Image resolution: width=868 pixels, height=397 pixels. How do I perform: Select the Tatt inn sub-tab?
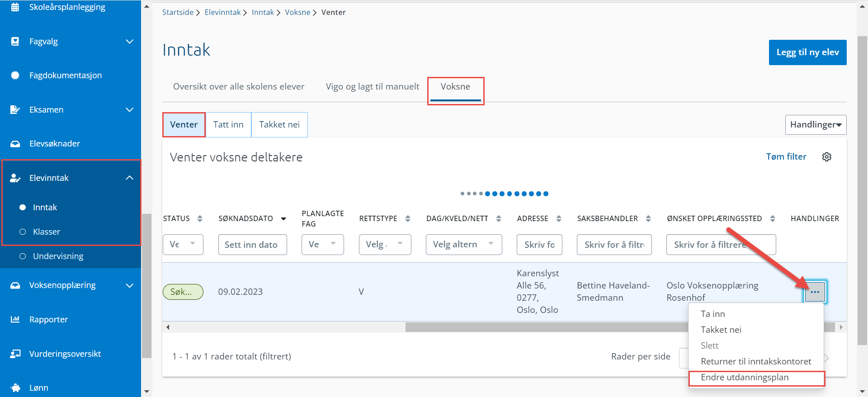(x=228, y=124)
